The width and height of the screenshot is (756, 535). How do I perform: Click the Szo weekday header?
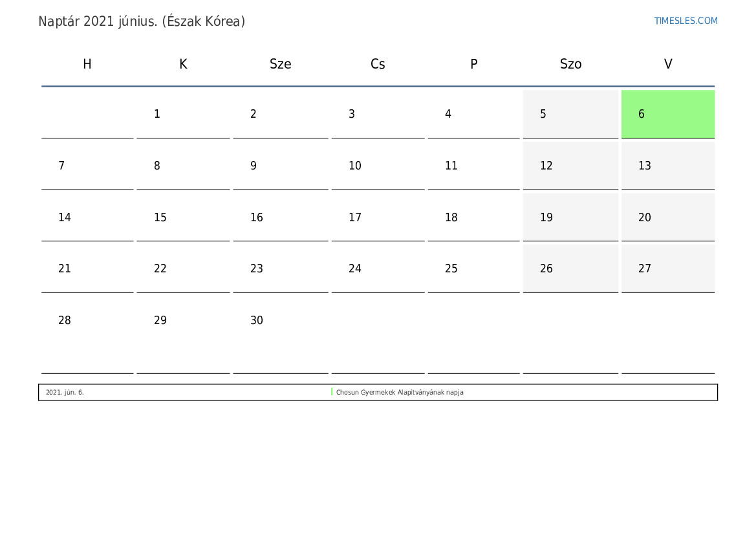(x=570, y=63)
